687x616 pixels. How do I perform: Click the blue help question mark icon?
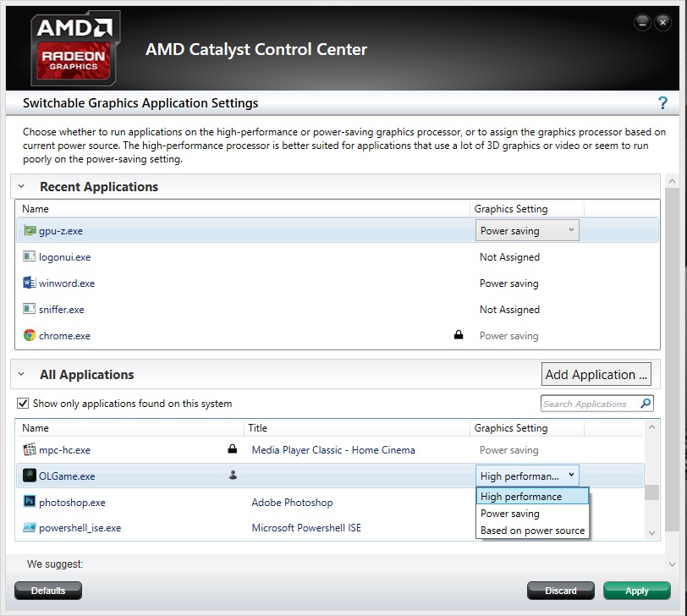point(662,103)
